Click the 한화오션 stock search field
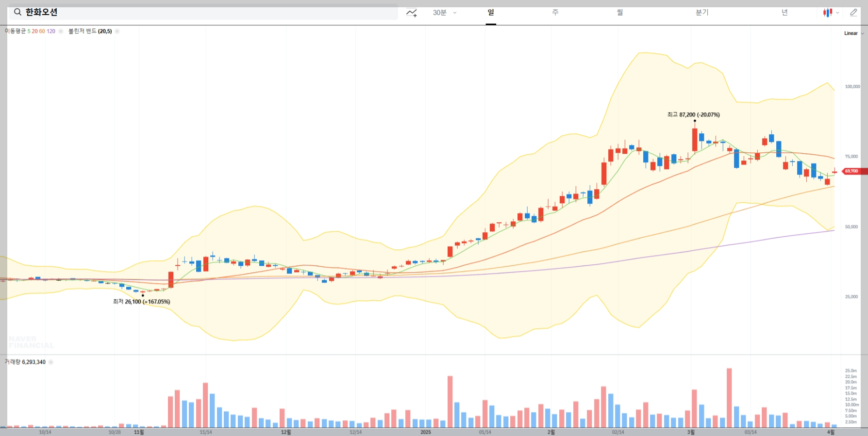This screenshot has width=868, height=436. coord(203,12)
